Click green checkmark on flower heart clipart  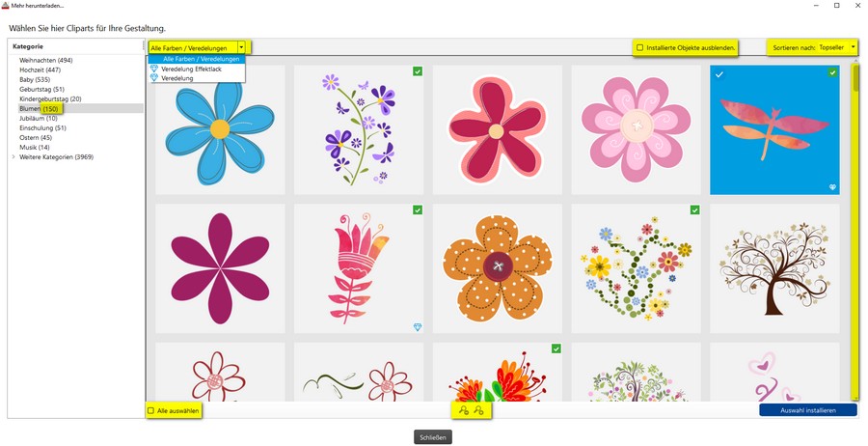694,210
